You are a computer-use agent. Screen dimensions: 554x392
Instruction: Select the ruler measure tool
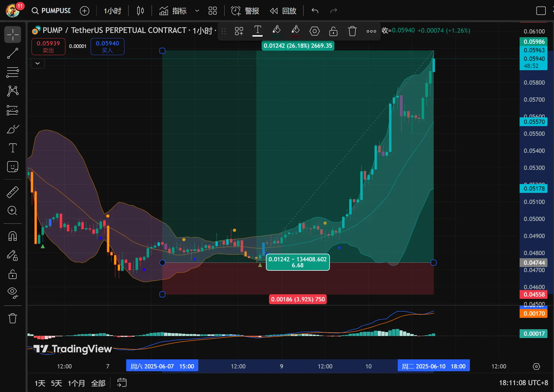tap(13, 192)
